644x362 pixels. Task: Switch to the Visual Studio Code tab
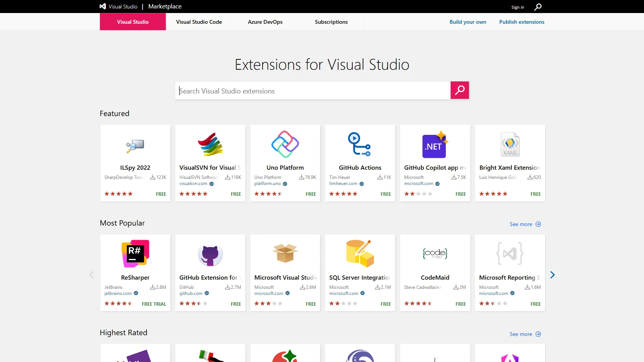click(x=199, y=22)
